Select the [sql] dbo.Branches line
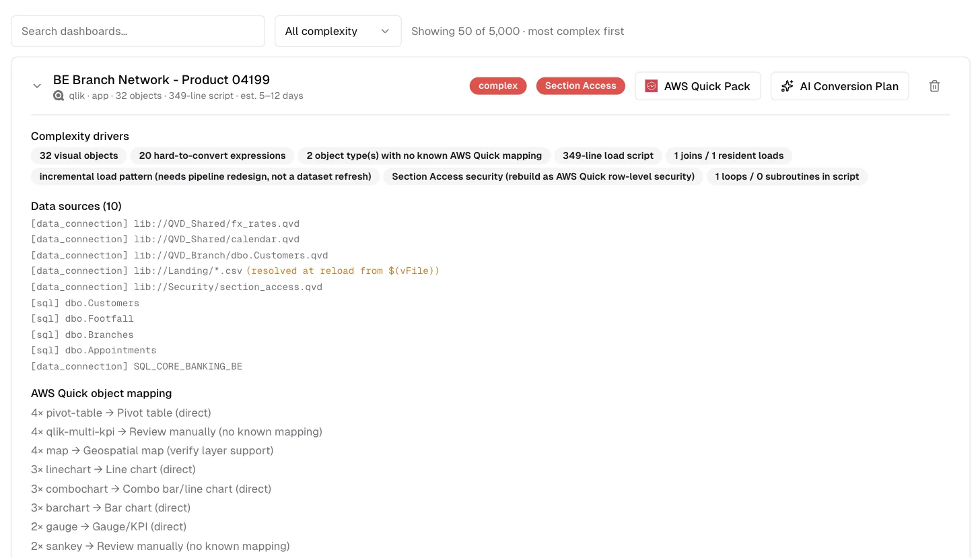980x560 pixels. click(82, 335)
